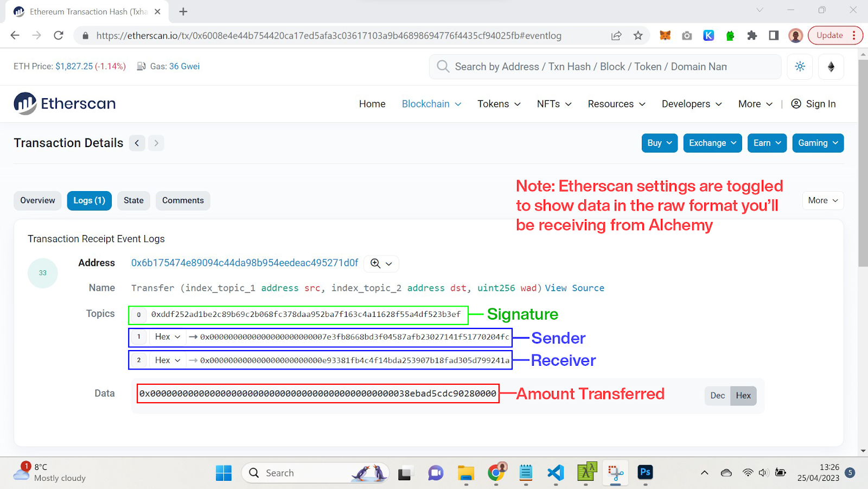
Task: Open the taskbar Task View icon
Action: tap(405, 473)
